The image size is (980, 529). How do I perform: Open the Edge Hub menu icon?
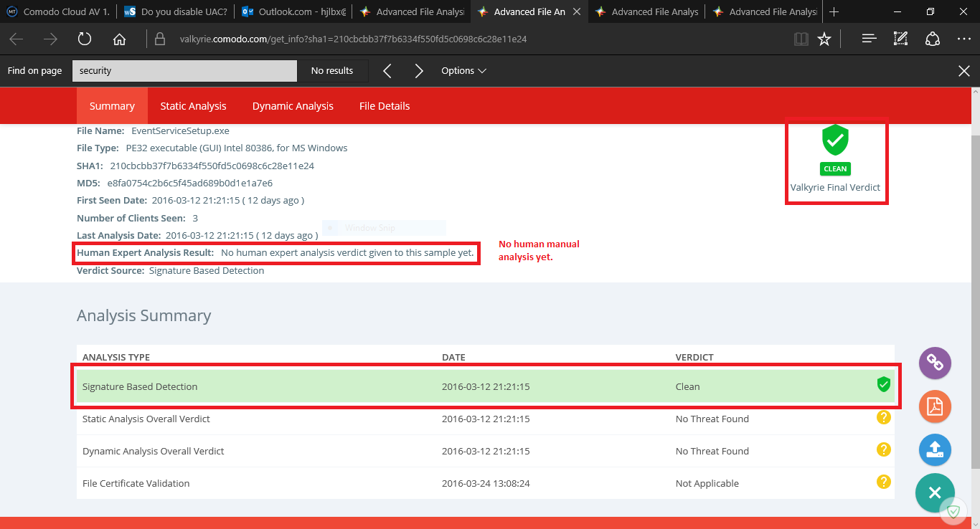click(869, 39)
